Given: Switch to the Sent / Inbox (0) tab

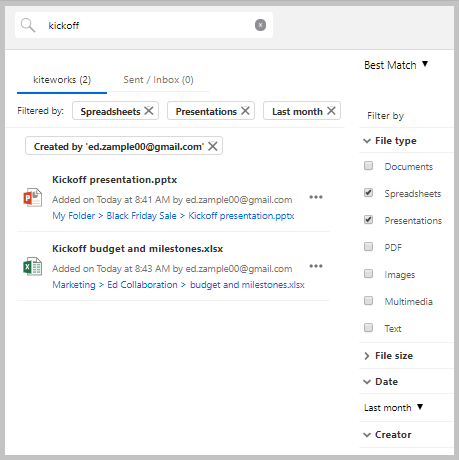Looking at the screenshot, I should pos(158,80).
